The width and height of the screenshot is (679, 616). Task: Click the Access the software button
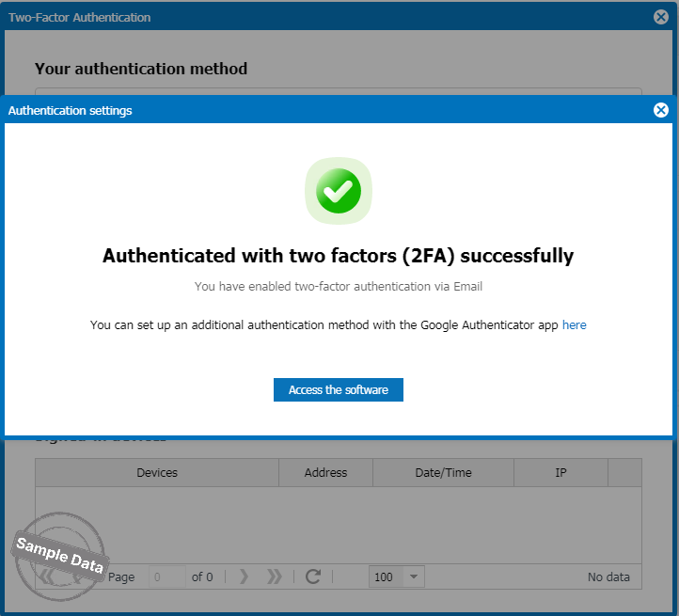[339, 390]
